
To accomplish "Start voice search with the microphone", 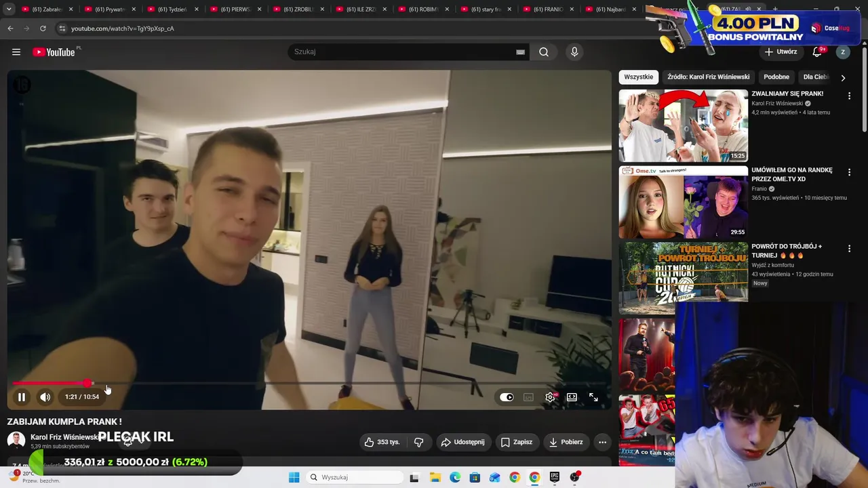I will click(x=574, y=52).
